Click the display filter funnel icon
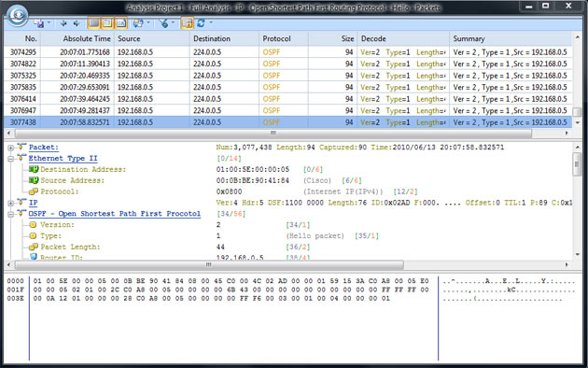Image resolution: width=588 pixels, height=368 pixels. tap(164, 23)
